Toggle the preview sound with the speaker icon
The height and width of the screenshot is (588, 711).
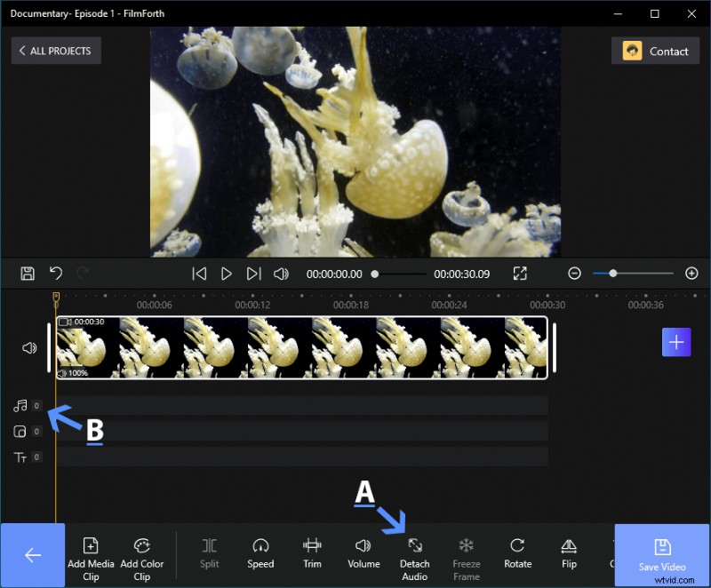(x=282, y=274)
